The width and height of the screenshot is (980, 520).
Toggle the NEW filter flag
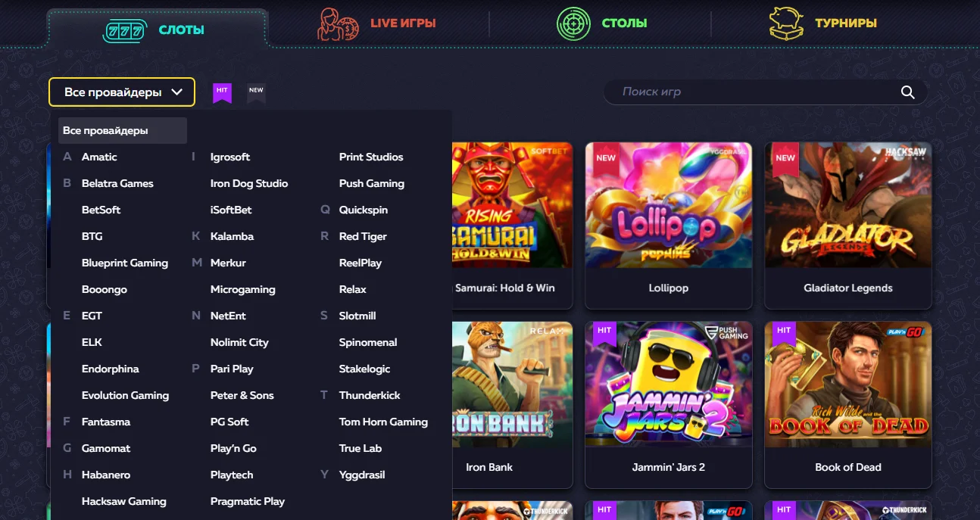click(x=257, y=92)
